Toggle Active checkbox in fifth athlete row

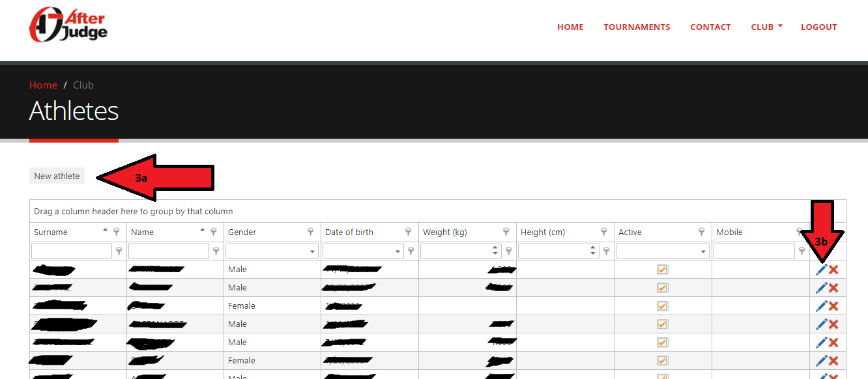pyautogui.click(x=662, y=343)
